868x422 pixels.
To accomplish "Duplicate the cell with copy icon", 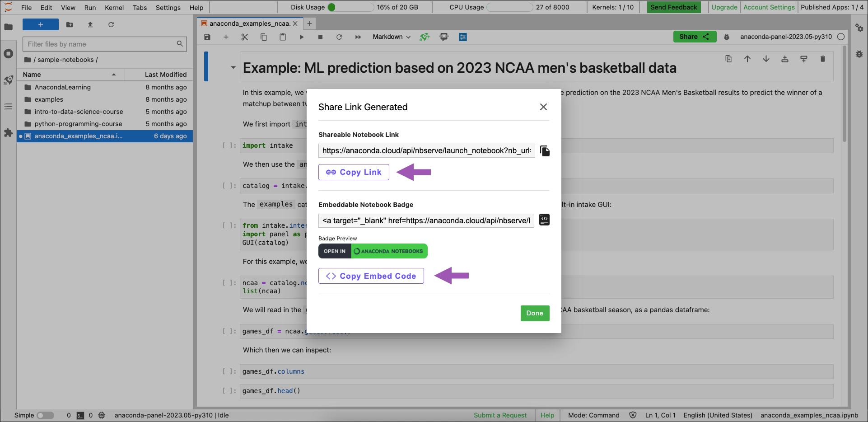I will click(x=728, y=59).
